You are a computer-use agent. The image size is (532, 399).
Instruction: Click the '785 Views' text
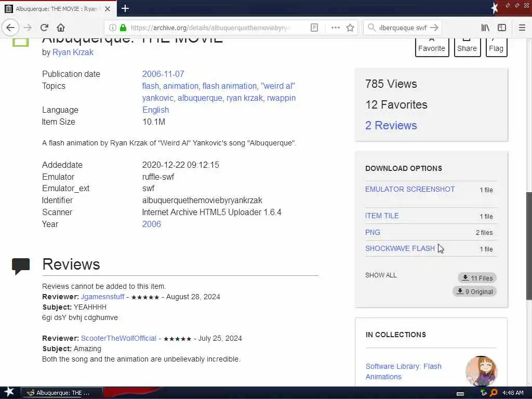391,84
